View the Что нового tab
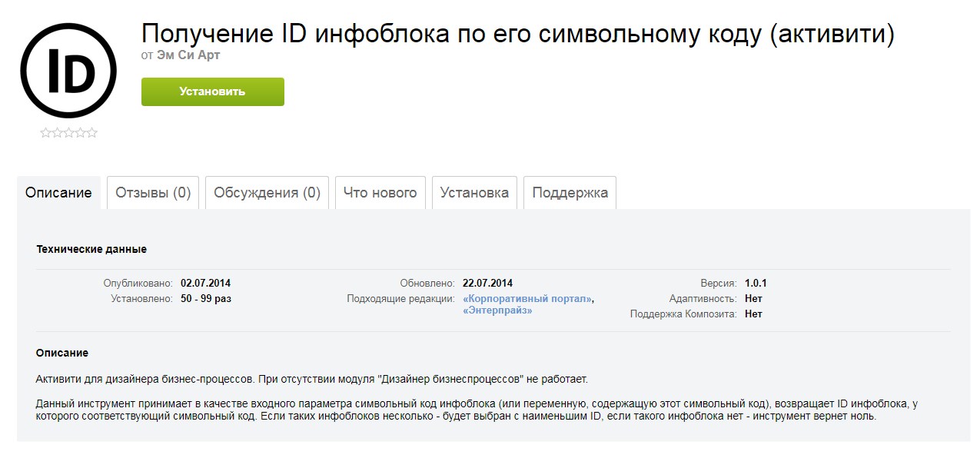The height and width of the screenshot is (468, 980). (380, 193)
